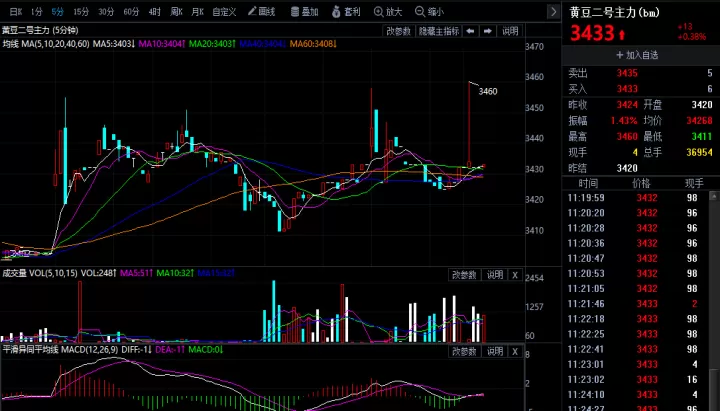The image size is (720, 411).
Task: Add contract via 加入自选 button
Action: click(x=637, y=55)
